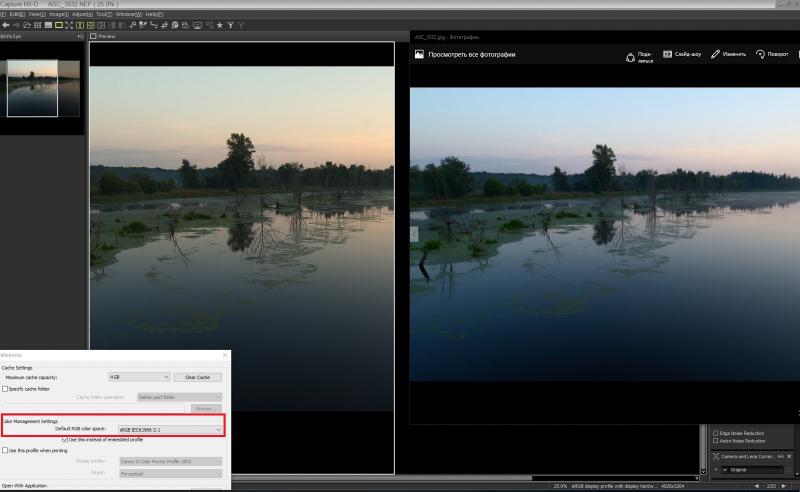Show previous photo arrow in Photos window
This screenshot has width=800, height=492.
(414, 234)
